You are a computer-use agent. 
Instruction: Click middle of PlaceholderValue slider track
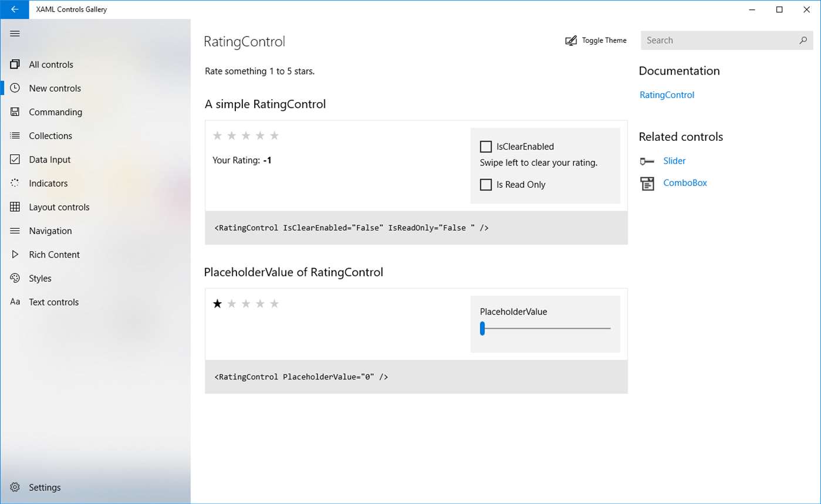coord(546,329)
